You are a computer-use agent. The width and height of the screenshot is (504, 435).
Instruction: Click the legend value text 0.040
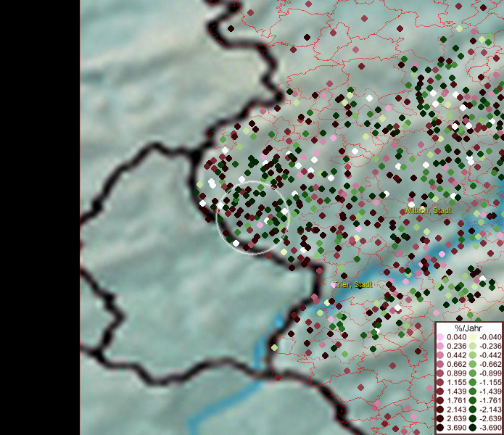click(456, 337)
